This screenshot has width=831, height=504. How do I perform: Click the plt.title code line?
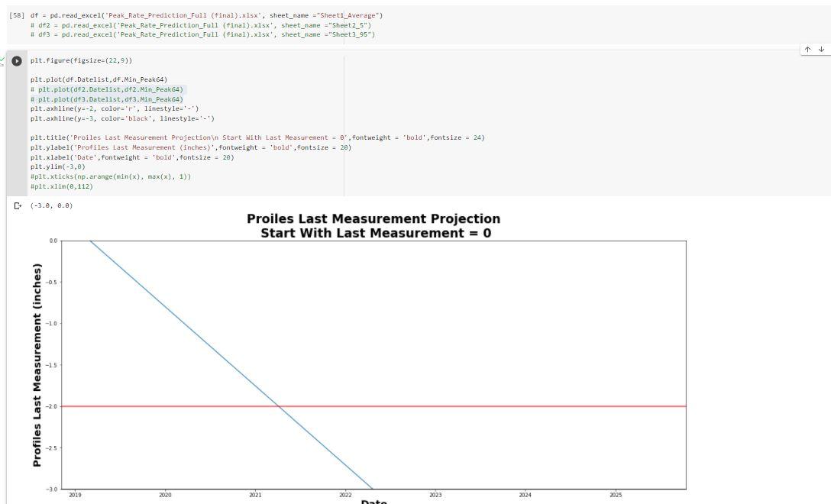(257, 137)
